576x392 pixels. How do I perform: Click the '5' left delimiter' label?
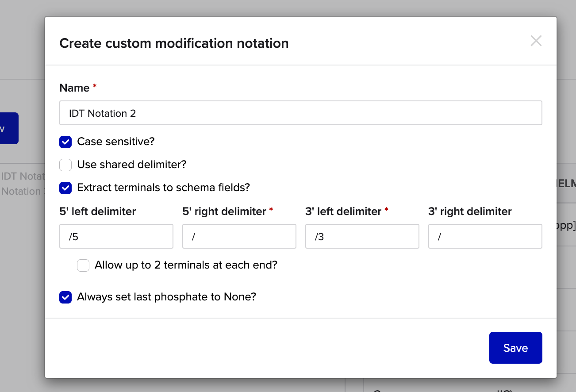(x=97, y=211)
